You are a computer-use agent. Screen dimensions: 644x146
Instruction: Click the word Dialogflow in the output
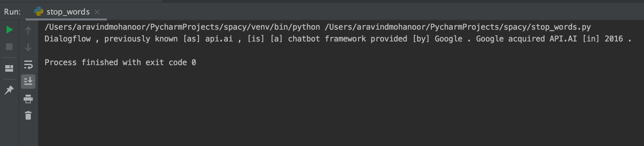point(68,39)
